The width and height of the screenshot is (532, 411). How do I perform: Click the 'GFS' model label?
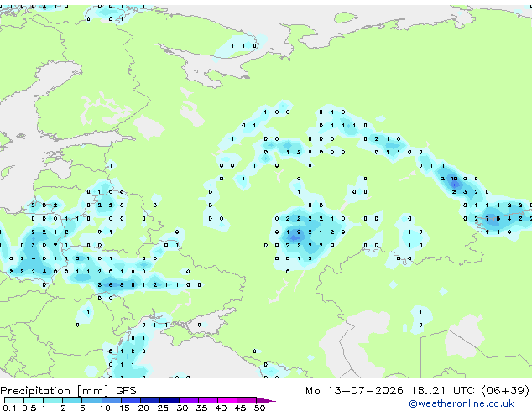coord(126,391)
